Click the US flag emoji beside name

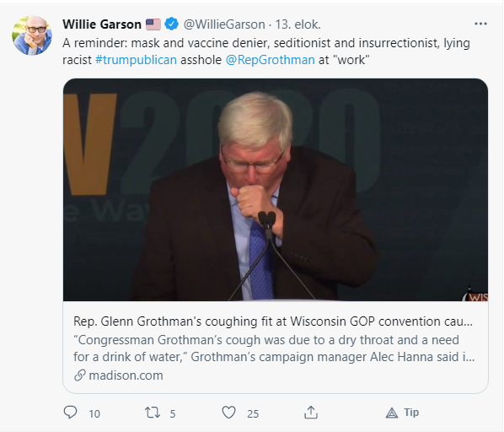click(x=153, y=24)
